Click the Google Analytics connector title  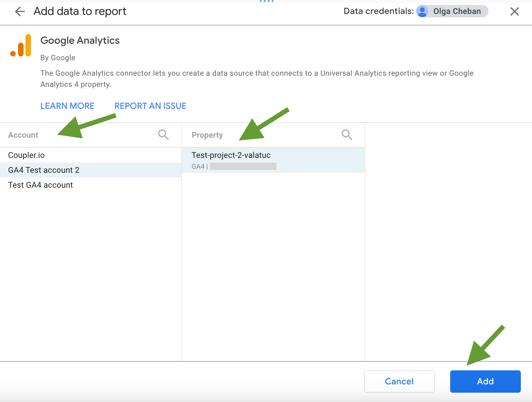point(80,40)
